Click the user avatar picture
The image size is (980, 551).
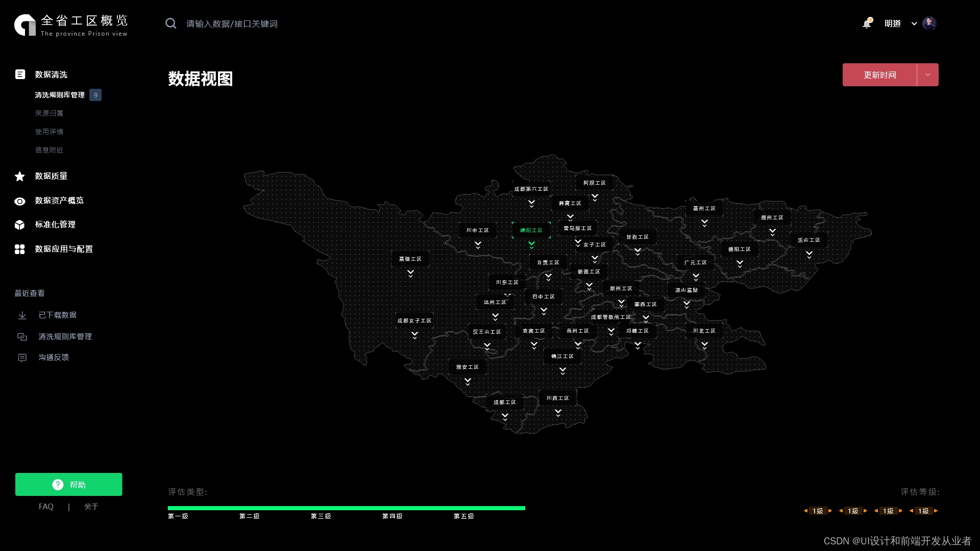pos(929,23)
